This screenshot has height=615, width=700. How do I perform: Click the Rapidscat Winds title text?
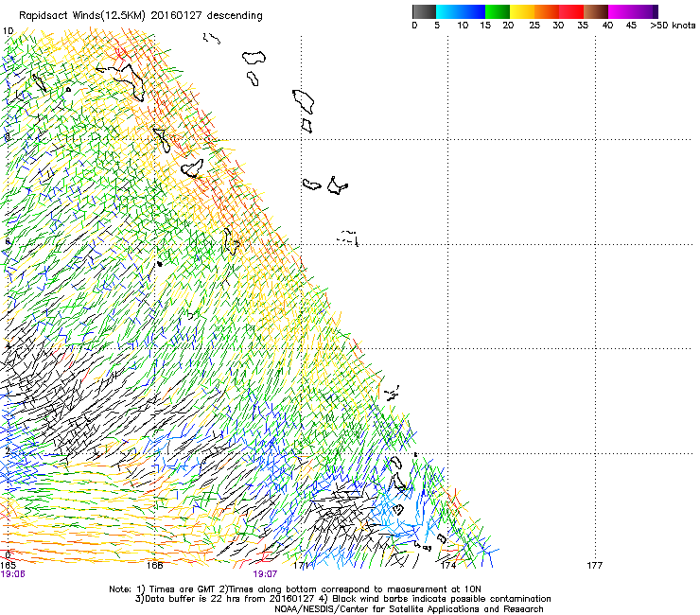click(x=140, y=15)
